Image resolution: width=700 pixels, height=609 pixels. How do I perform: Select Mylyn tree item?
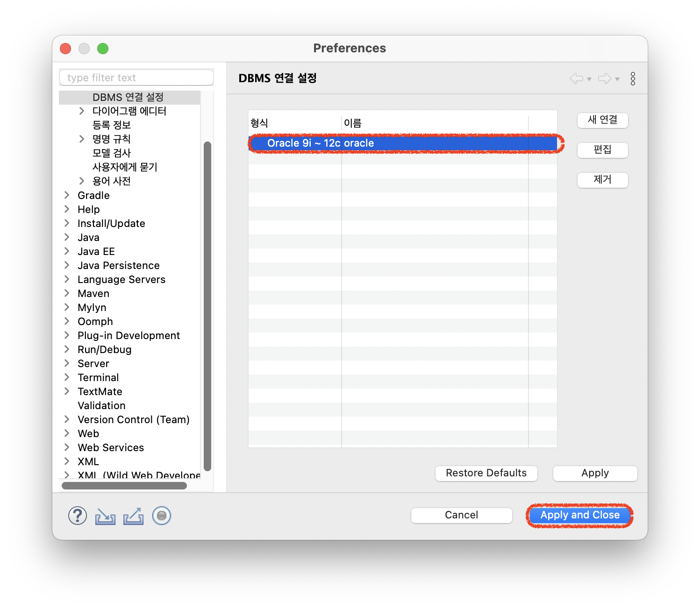click(x=92, y=307)
